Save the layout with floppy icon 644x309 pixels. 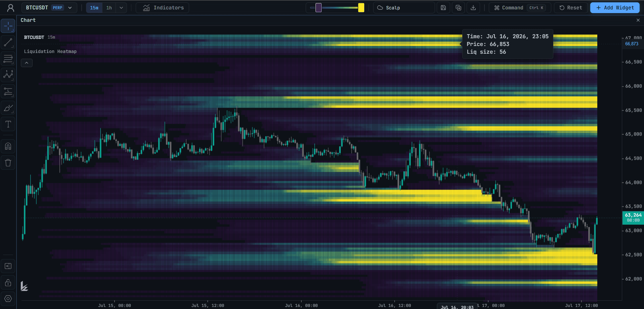pyautogui.click(x=443, y=8)
